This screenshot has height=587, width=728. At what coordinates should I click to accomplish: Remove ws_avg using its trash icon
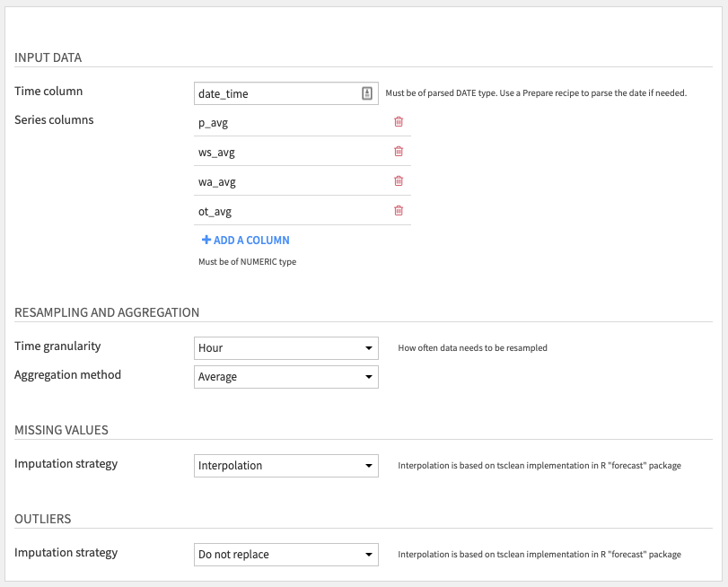[x=399, y=152]
